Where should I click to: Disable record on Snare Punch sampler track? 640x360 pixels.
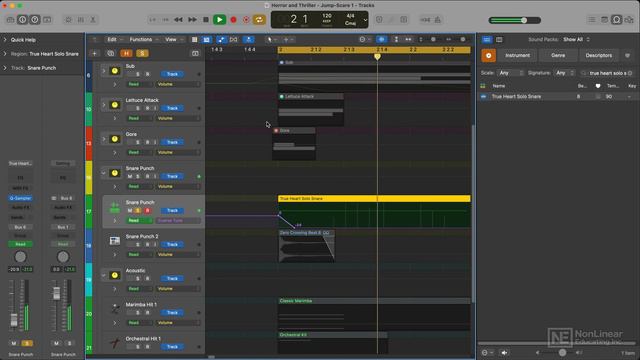147,211
